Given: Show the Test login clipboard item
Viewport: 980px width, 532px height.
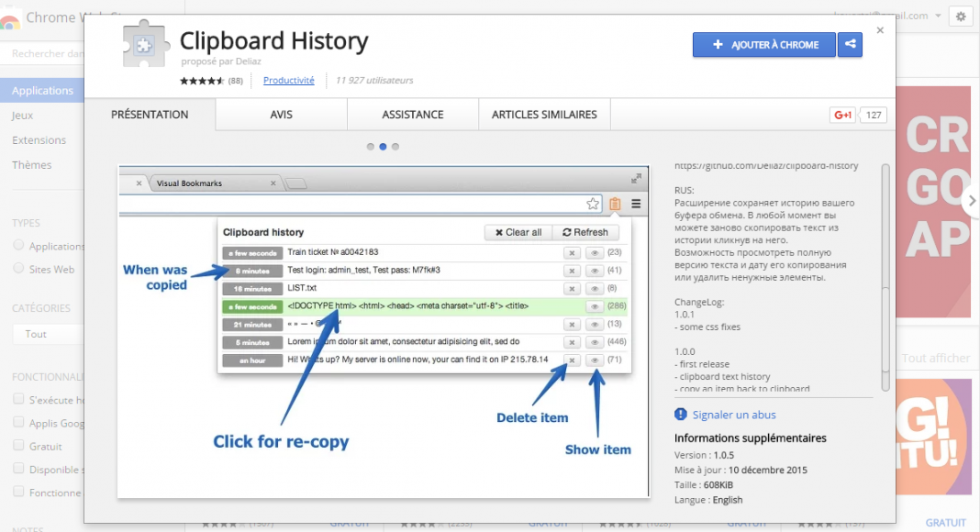Looking at the screenshot, I should [595, 271].
